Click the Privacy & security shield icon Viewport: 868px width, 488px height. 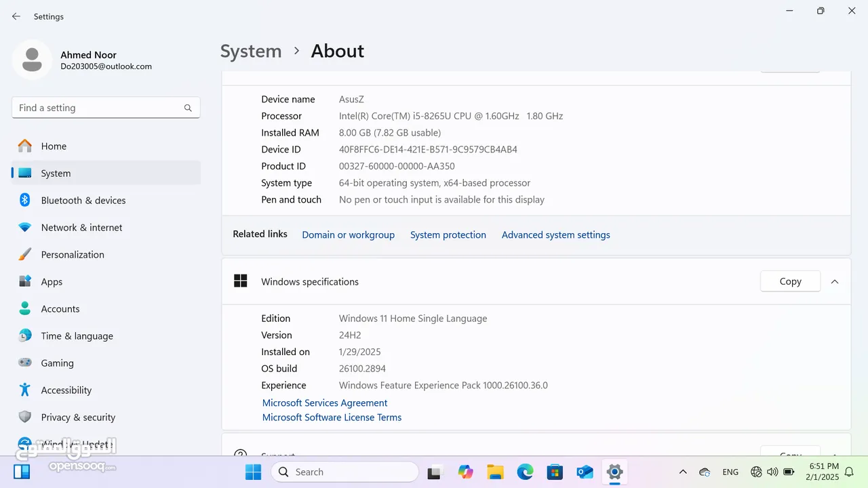coord(25,417)
